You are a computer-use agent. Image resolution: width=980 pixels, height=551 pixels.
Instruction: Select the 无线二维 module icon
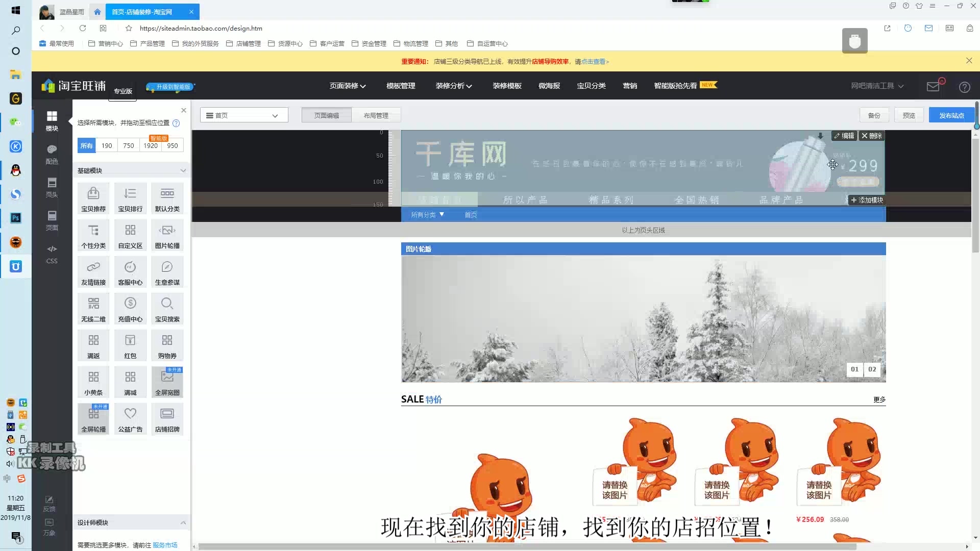tap(93, 308)
